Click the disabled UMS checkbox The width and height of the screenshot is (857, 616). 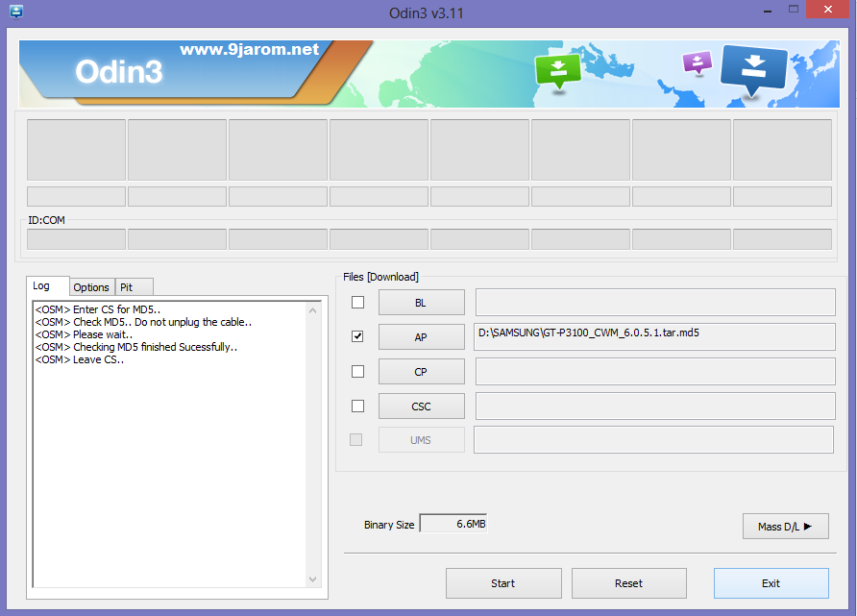click(355, 439)
